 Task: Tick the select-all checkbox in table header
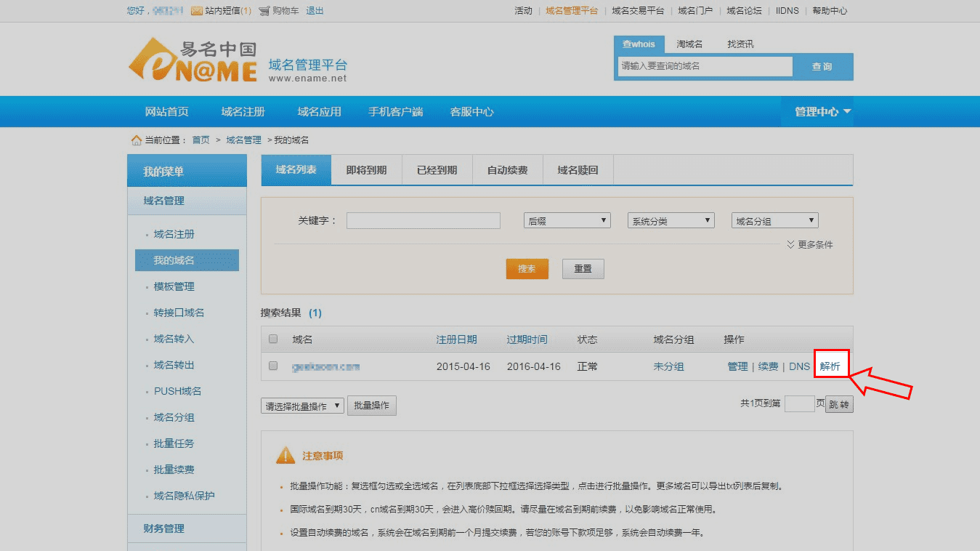point(273,339)
